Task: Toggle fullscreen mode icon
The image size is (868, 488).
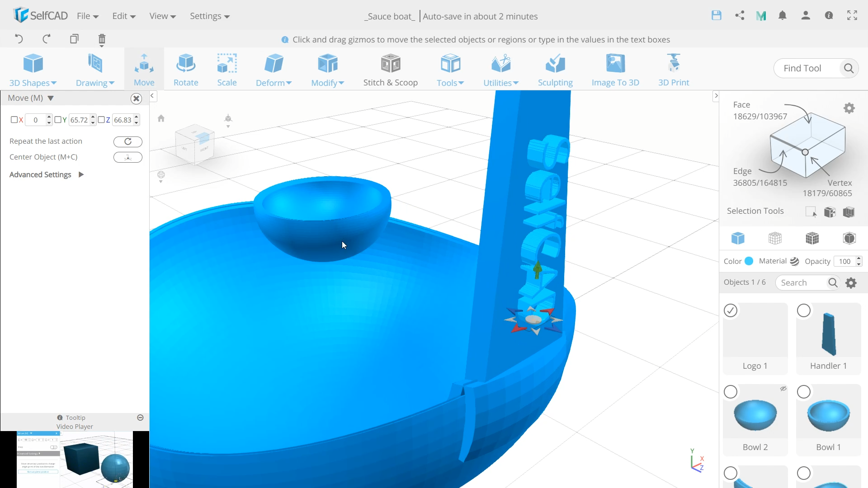Action: click(852, 15)
